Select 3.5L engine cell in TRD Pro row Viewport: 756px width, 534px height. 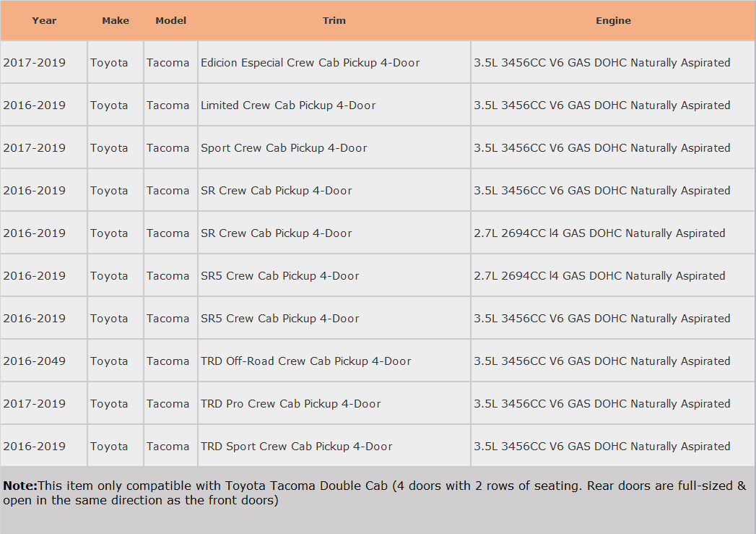613,403
